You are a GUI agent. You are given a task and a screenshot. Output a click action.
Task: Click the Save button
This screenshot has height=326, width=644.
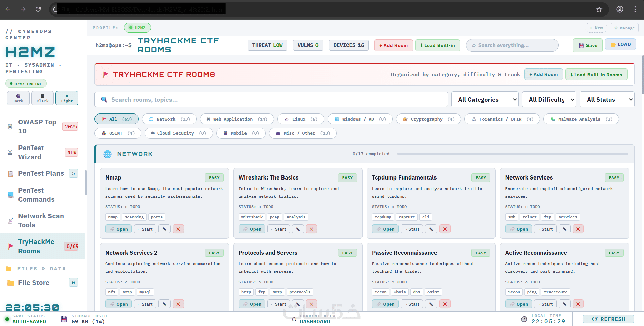(x=588, y=45)
